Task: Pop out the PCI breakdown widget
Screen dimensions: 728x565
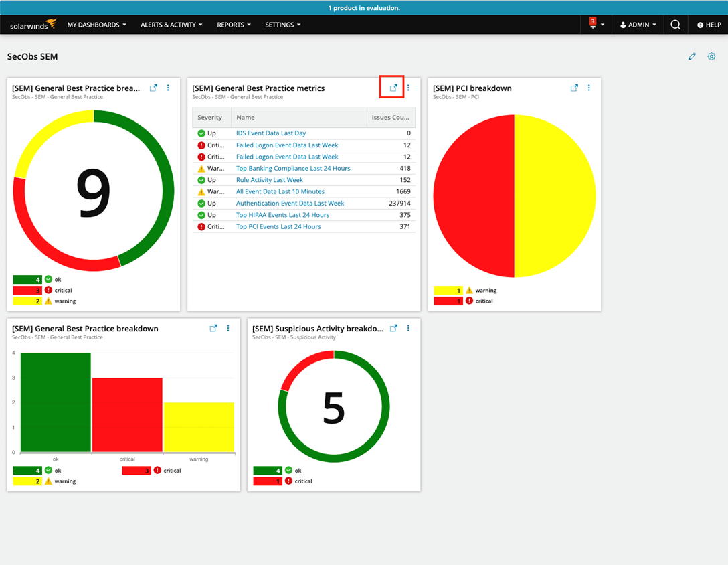Action: click(x=574, y=88)
